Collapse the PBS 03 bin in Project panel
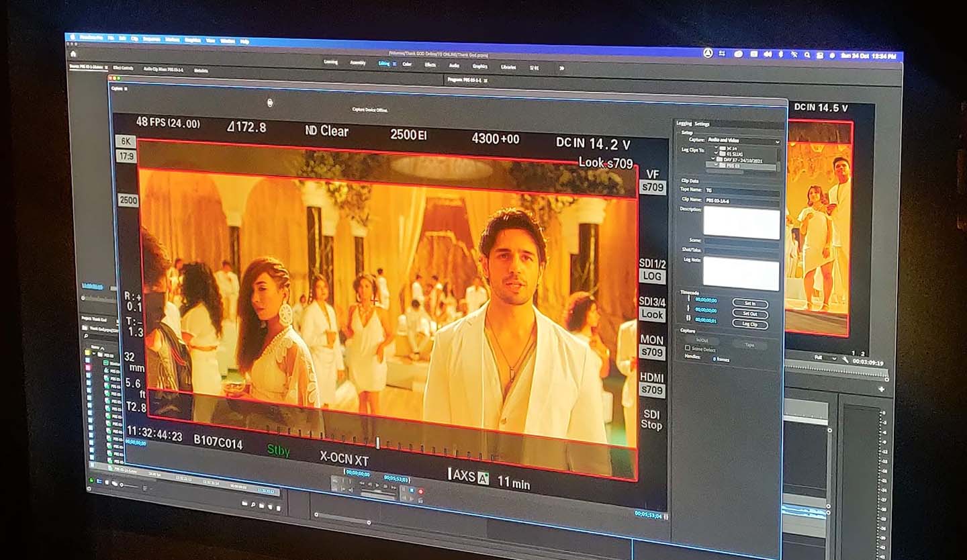Screen dimensions: 967x560 point(94,353)
